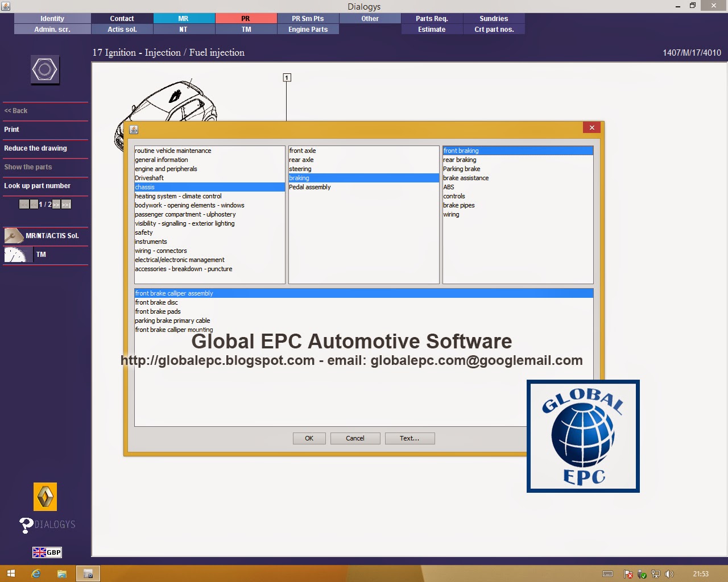Open Action Center flag tray icon
The image size is (728, 582).
click(628, 574)
